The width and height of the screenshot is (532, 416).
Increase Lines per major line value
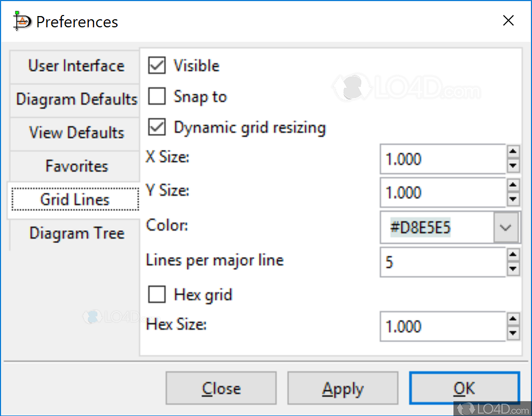[514, 255]
